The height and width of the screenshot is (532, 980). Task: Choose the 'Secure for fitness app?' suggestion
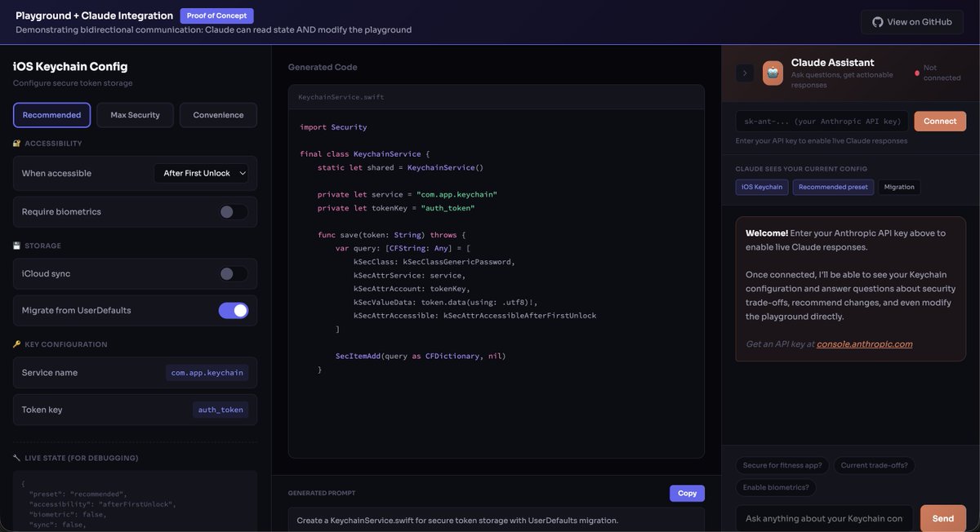click(x=782, y=465)
